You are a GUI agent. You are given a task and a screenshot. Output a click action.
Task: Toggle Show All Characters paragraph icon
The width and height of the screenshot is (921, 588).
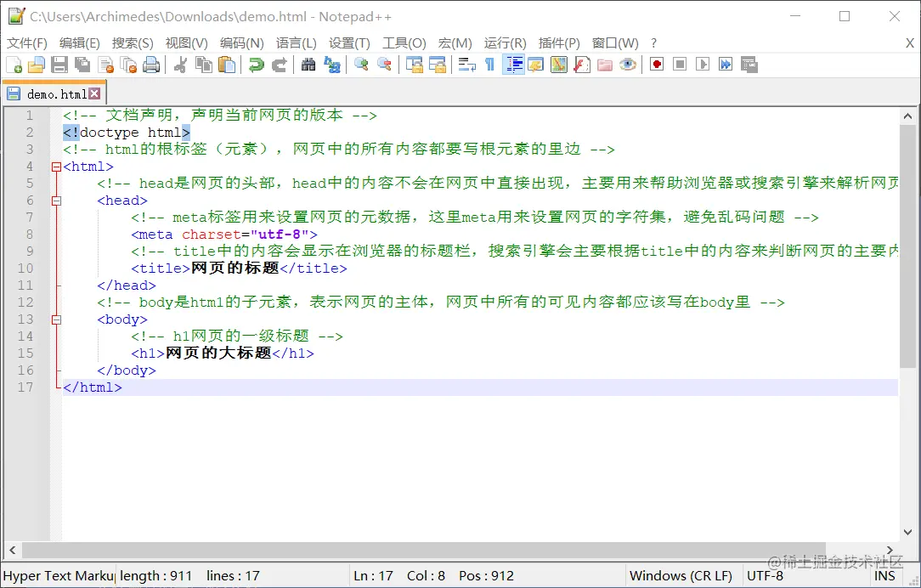pos(490,65)
